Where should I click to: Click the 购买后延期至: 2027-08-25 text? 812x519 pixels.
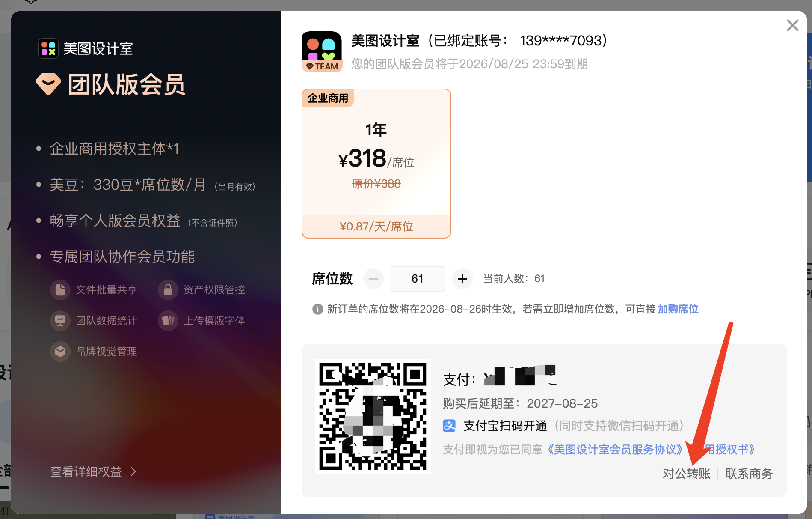(x=520, y=403)
